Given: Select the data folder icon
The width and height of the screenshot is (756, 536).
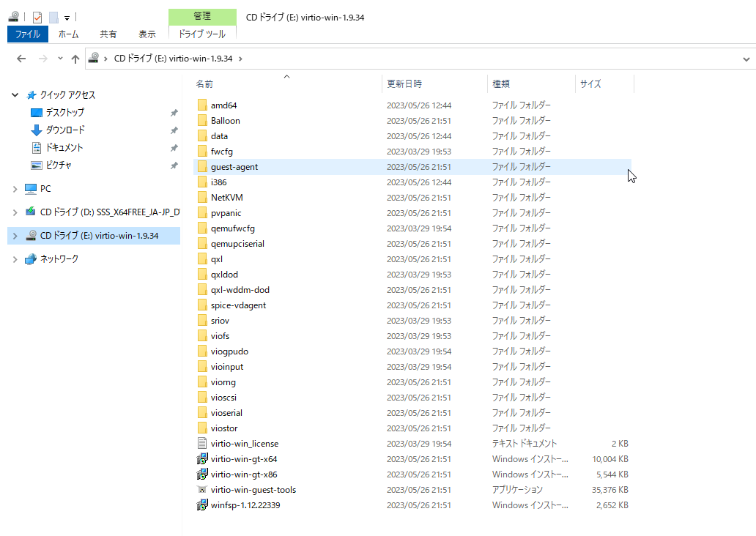Looking at the screenshot, I should [x=202, y=136].
